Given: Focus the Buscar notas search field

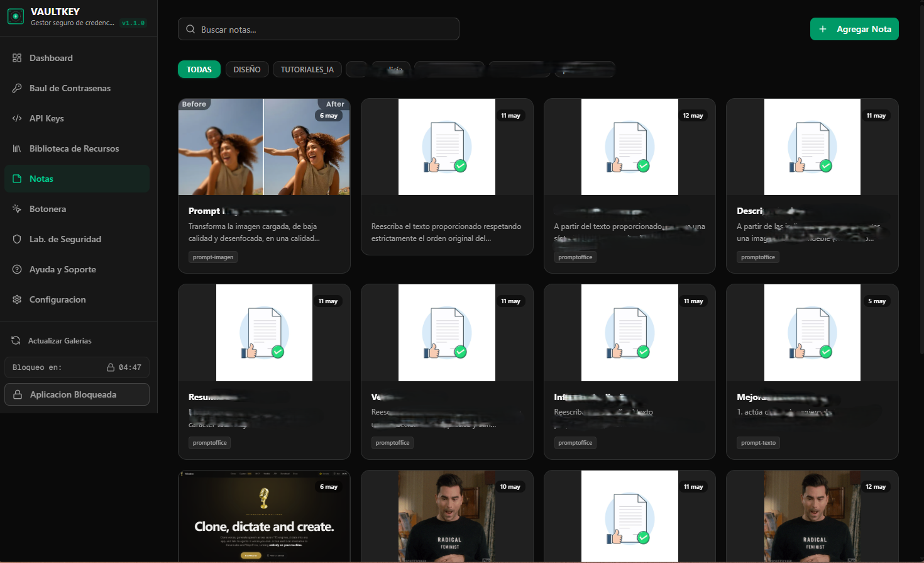Looking at the screenshot, I should (x=319, y=29).
